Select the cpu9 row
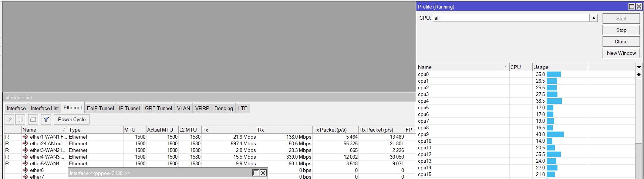 coord(526,135)
